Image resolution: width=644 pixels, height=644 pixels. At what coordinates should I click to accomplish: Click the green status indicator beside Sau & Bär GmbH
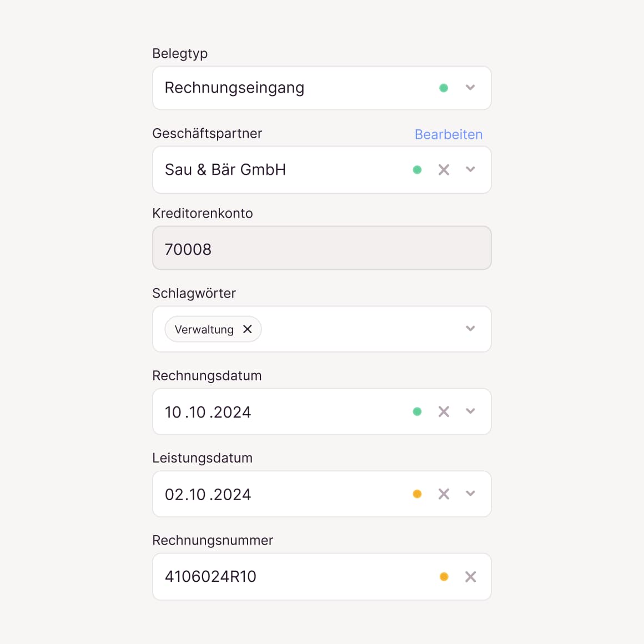click(x=417, y=170)
